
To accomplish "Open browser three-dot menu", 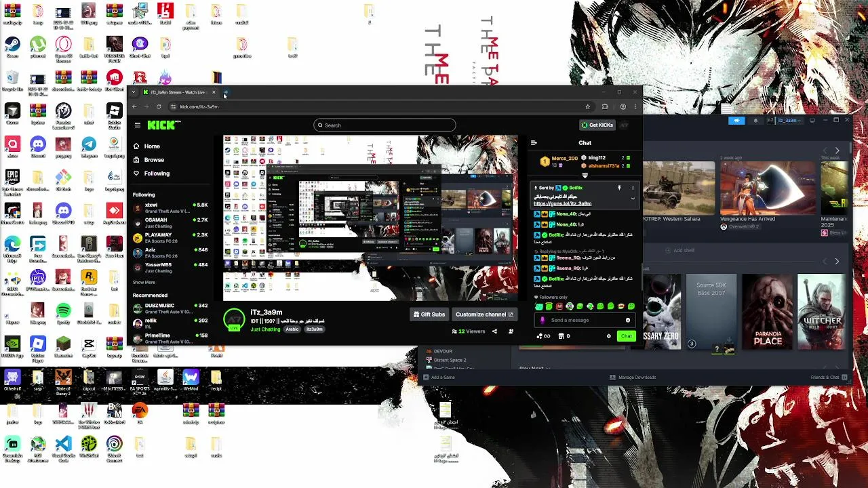I will tap(635, 106).
